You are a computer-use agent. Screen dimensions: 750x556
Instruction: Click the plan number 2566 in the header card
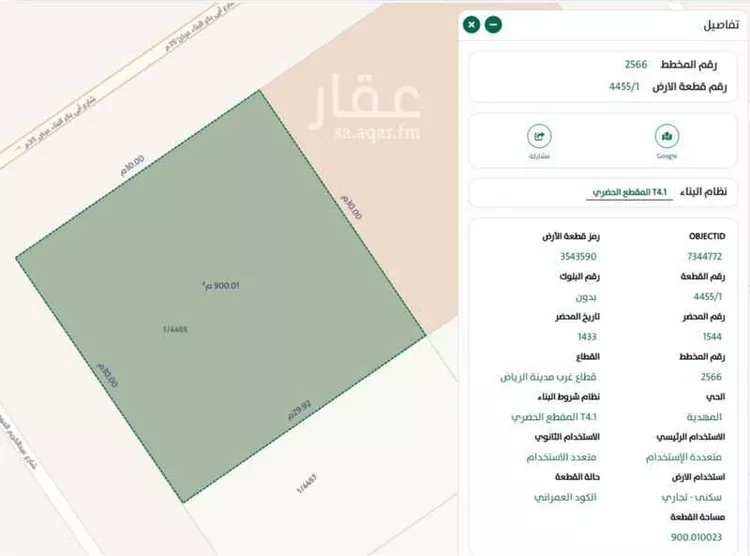click(x=636, y=64)
